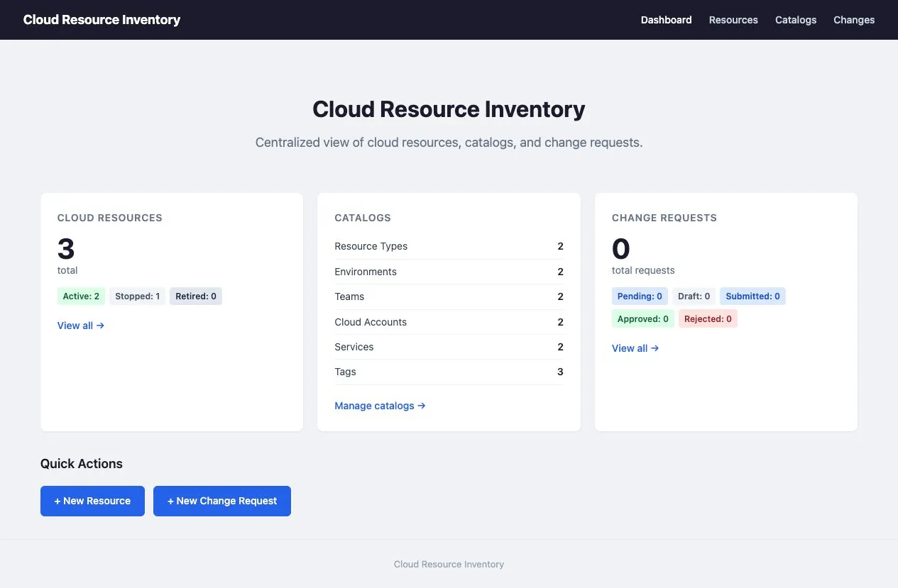The image size is (898, 588).
Task: Click the Approved: 0 badge
Action: click(x=643, y=319)
